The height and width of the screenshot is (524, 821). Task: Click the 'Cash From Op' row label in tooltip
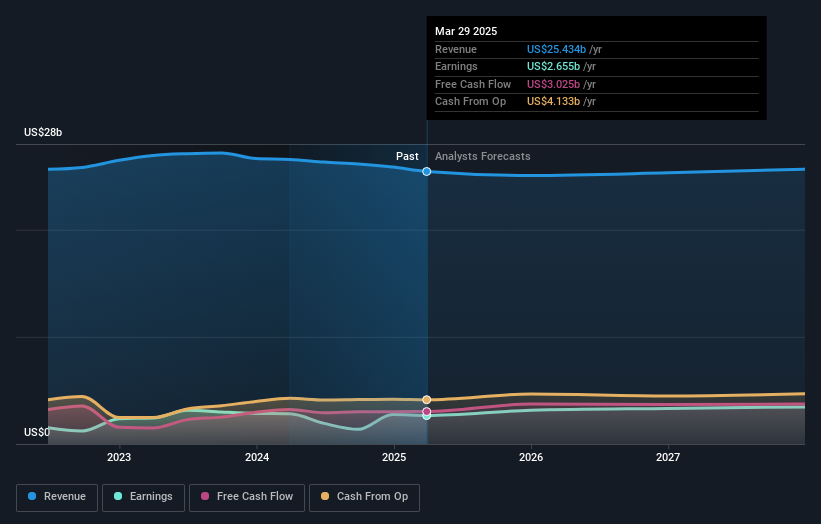(471, 102)
